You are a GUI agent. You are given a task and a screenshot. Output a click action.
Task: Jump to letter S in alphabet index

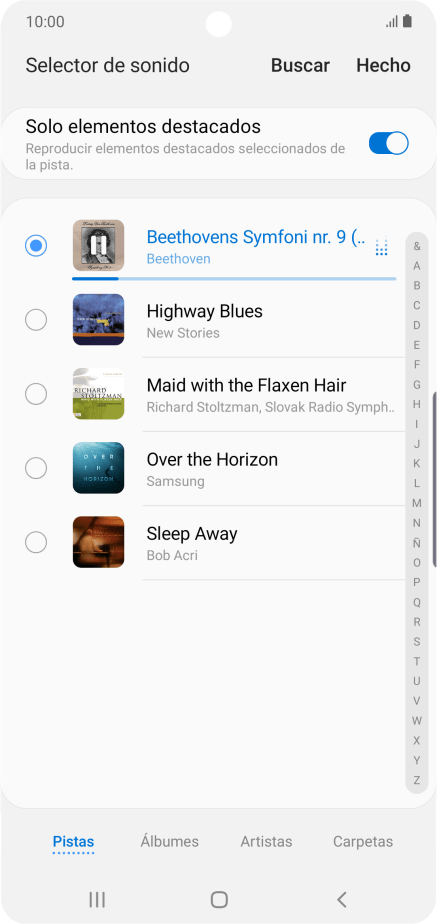[417, 641]
